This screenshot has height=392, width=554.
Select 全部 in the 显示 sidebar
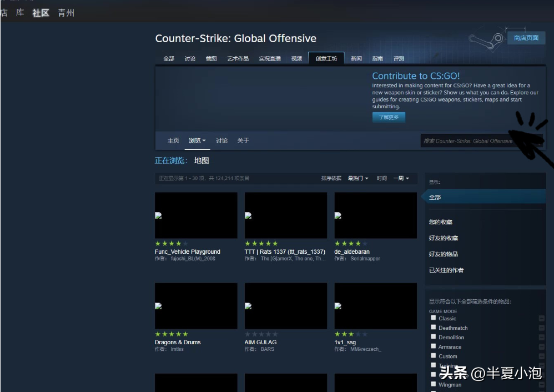coord(485,197)
